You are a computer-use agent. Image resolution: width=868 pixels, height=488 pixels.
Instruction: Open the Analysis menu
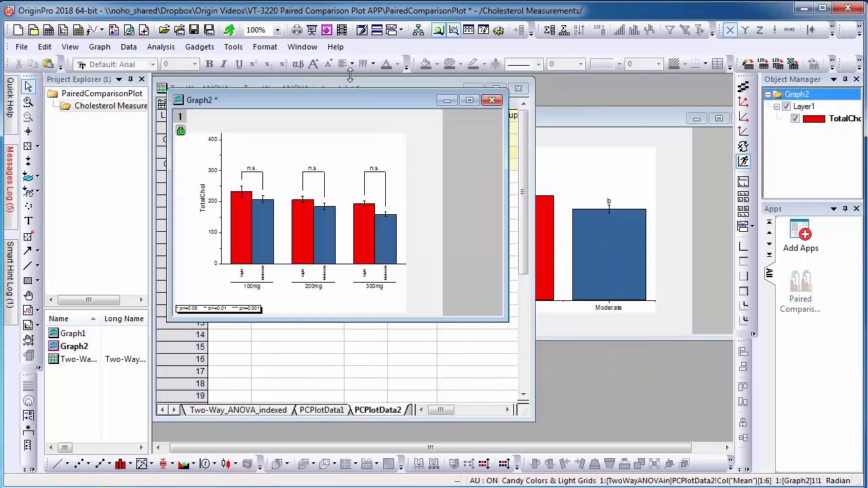click(161, 47)
